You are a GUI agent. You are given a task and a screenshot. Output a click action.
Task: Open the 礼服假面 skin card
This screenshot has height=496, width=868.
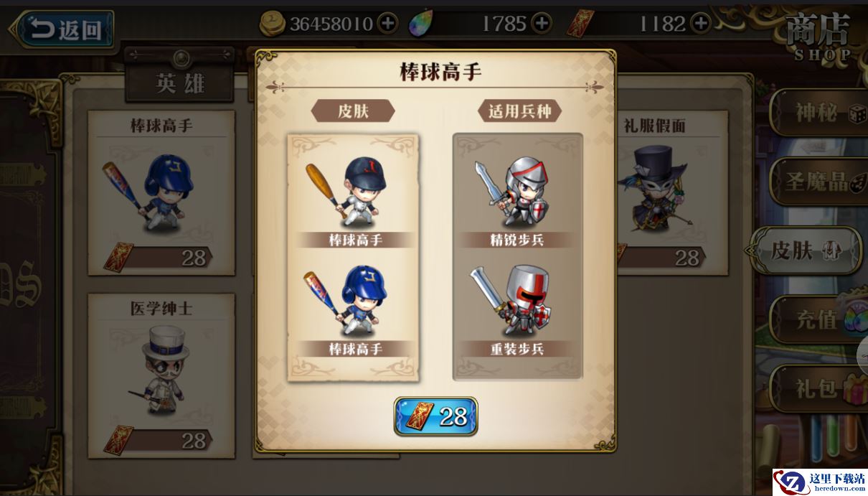tap(671, 192)
